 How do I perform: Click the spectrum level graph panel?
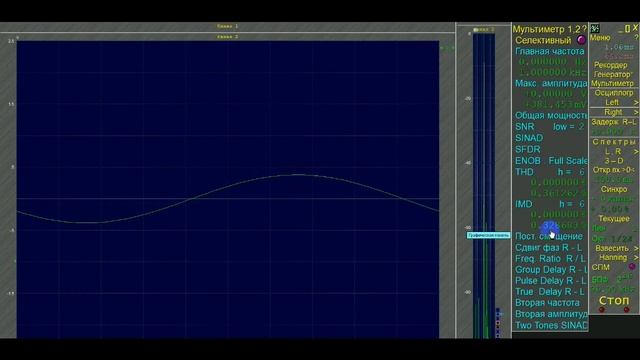pyautogui.click(x=484, y=186)
